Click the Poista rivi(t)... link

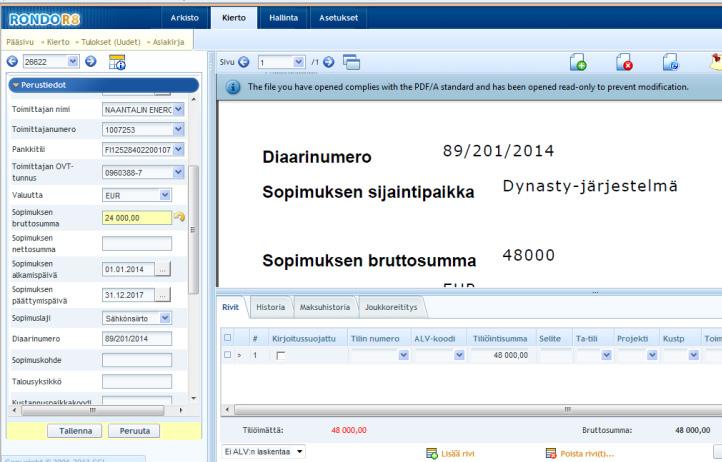pos(587,454)
